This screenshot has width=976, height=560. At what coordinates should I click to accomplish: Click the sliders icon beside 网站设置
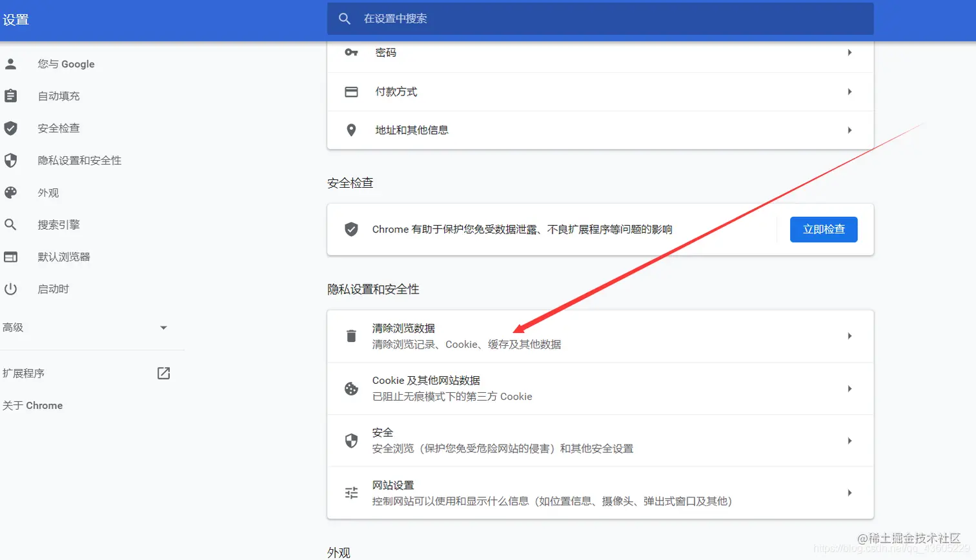point(351,492)
